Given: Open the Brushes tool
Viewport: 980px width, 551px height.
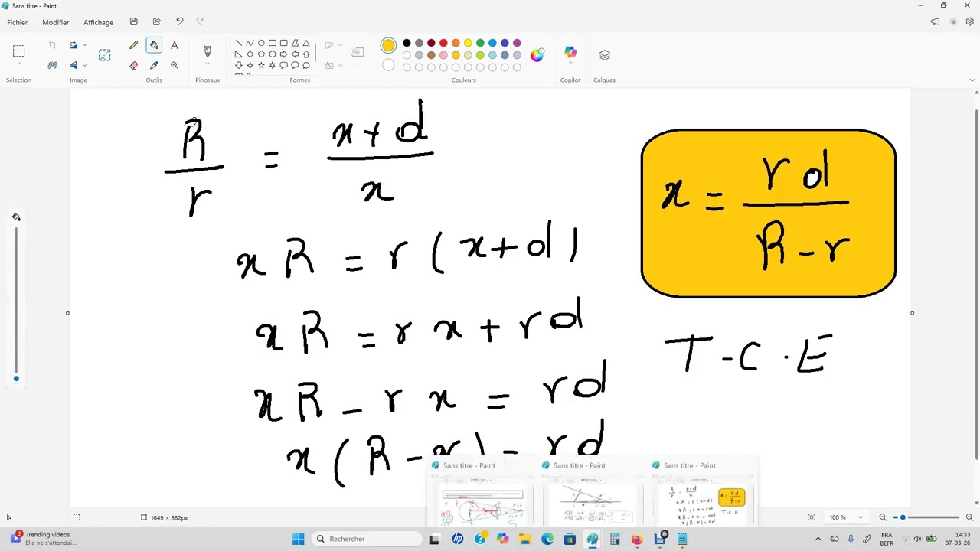Looking at the screenshot, I should tap(207, 51).
